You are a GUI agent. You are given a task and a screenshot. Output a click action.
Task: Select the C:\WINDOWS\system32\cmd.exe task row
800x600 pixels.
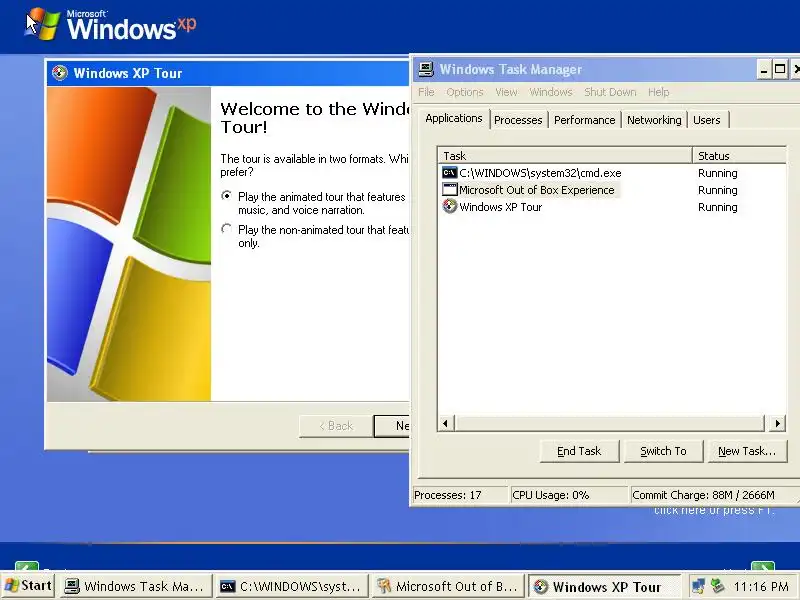point(611,173)
